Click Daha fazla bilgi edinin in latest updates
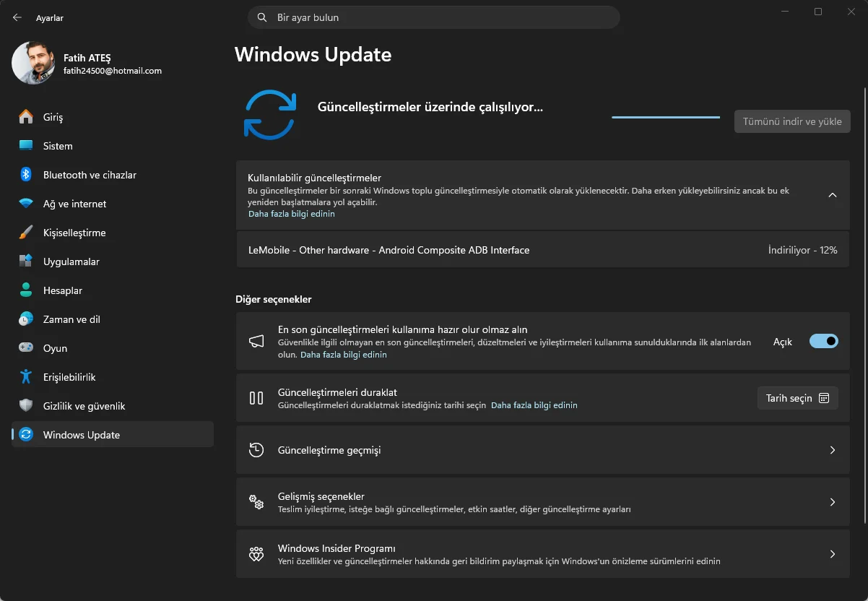Viewport: 868px width, 601px height. pos(344,355)
